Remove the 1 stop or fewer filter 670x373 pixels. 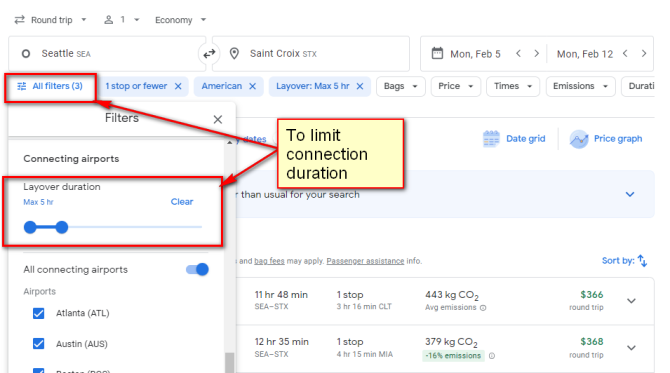(x=178, y=86)
